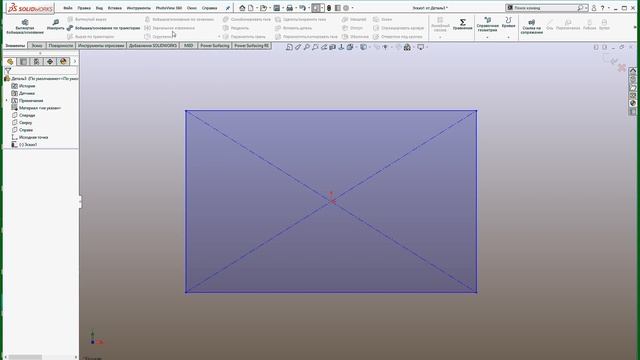Click the Zoom to Fit view icon
640x360 pixels.
coord(307,47)
